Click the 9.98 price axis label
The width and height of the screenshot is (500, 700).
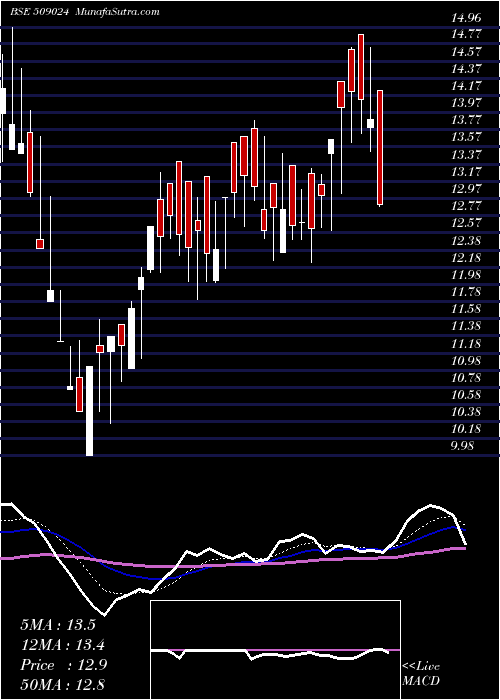[462, 446]
